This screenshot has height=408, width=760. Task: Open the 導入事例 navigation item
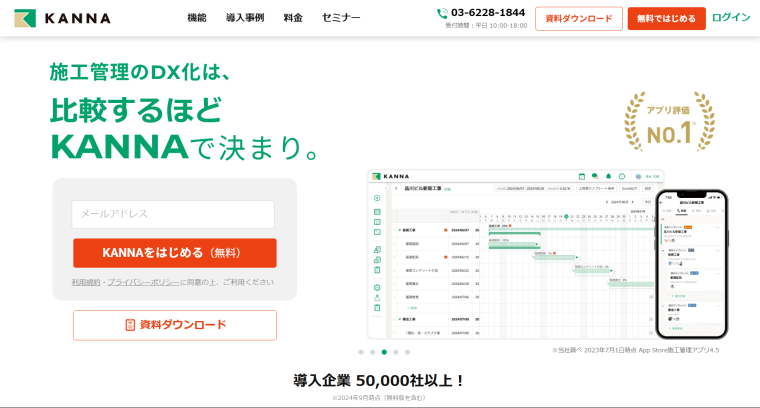[244, 18]
